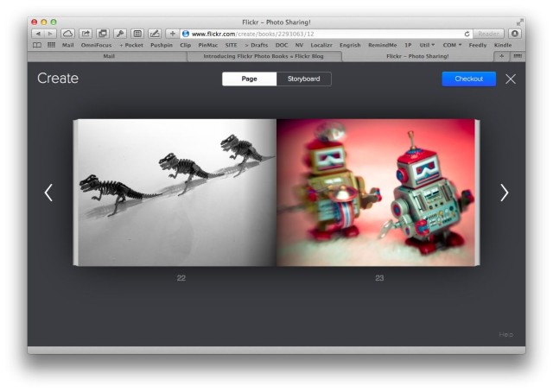Expand the COM bookmarks folder
Viewport: 553px width, 392px height.
451,45
